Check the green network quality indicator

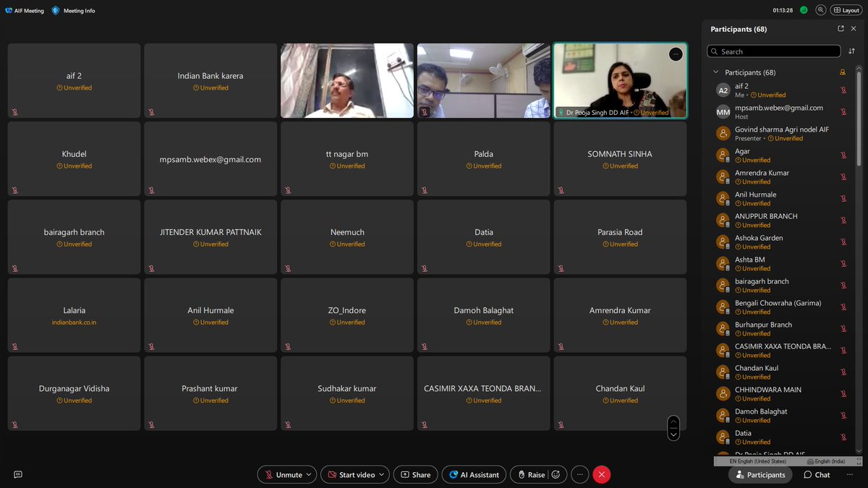[x=804, y=10]
